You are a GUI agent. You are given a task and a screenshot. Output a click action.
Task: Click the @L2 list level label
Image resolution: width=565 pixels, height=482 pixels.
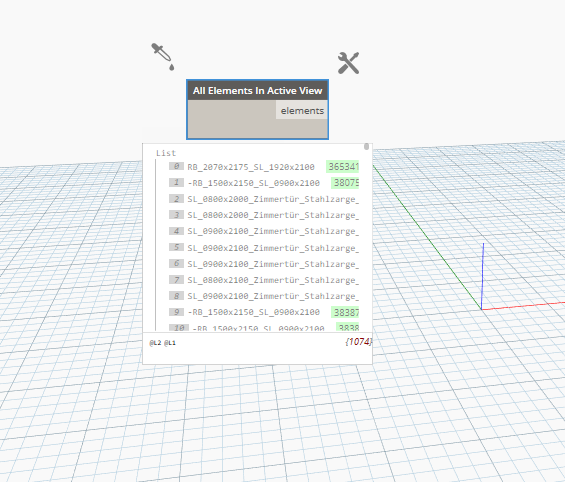coord(155,343)
